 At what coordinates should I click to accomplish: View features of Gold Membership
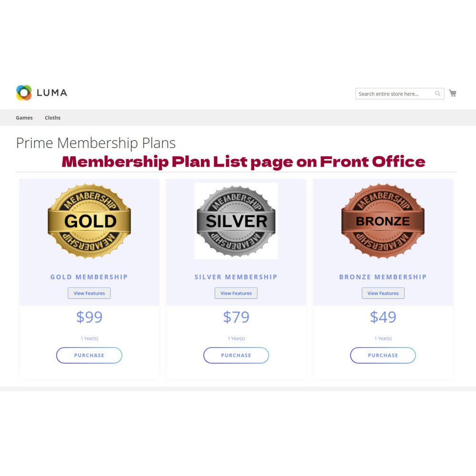89,293
